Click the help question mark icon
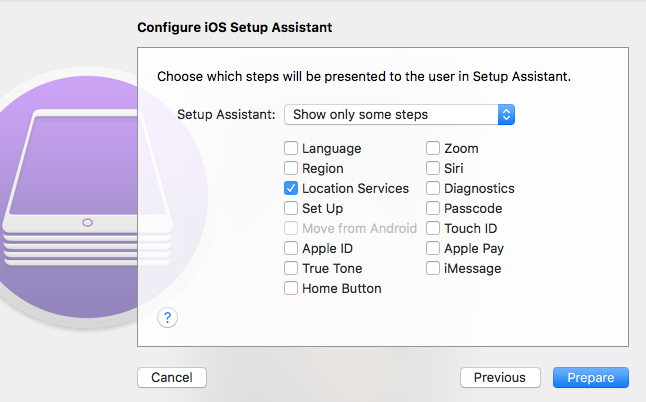The height and width of the screenshot is (402, 646). pyautogui.click(x=167, y=318)
